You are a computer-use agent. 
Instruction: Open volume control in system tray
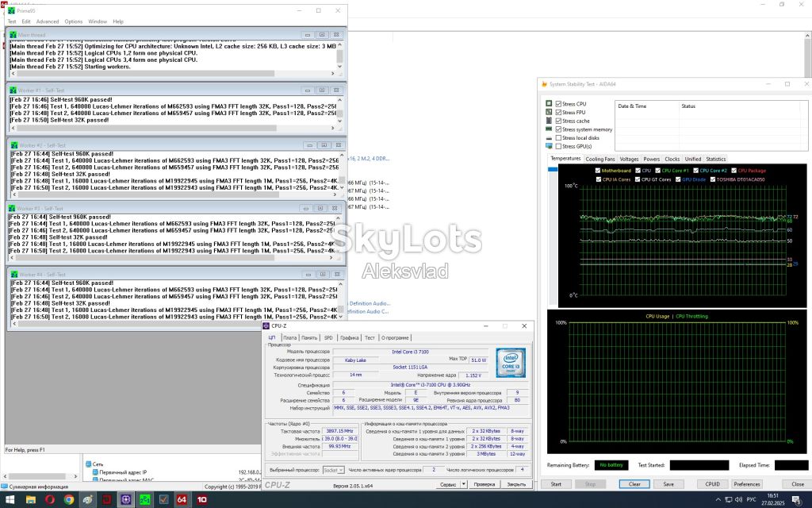coord(738,500)
